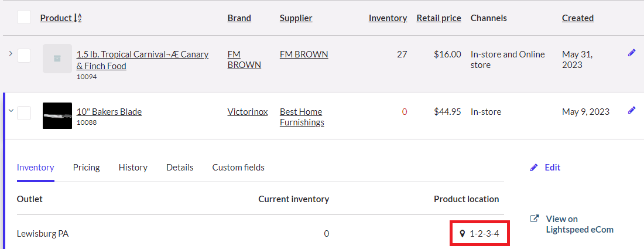Image resolution: width=644 pixels, height=249 pixels.
Task: Expand the Tropical Carnival product row
Action: [11, 53]
